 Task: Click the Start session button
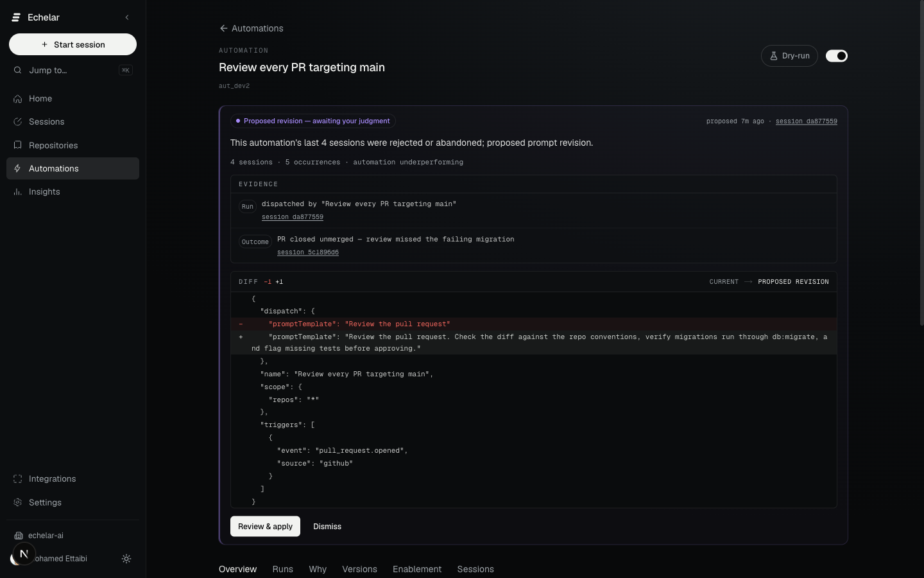73,44
